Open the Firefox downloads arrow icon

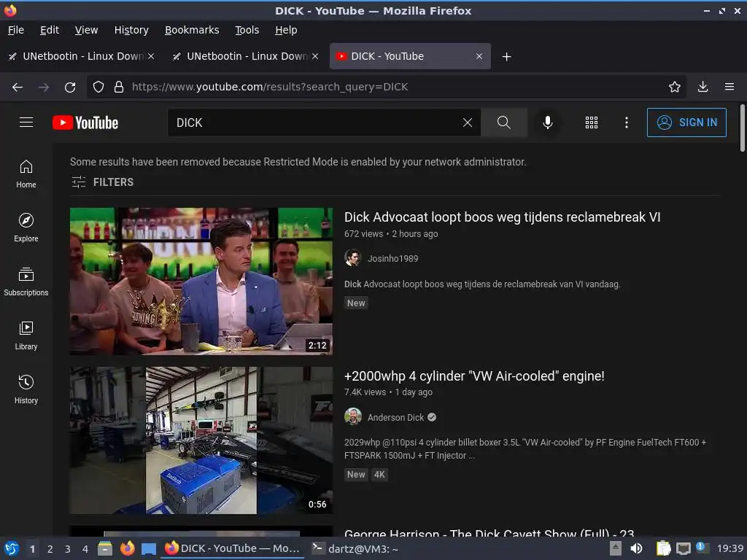click(x=703, y=87)
